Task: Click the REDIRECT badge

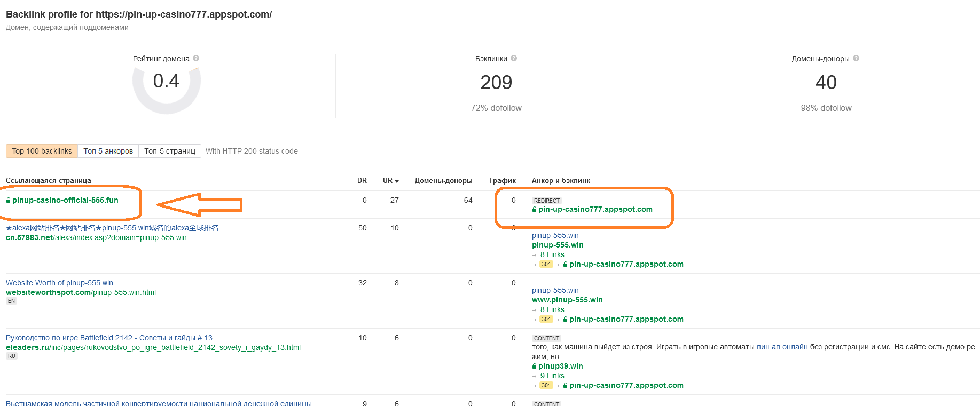Action: pos(547,201)
